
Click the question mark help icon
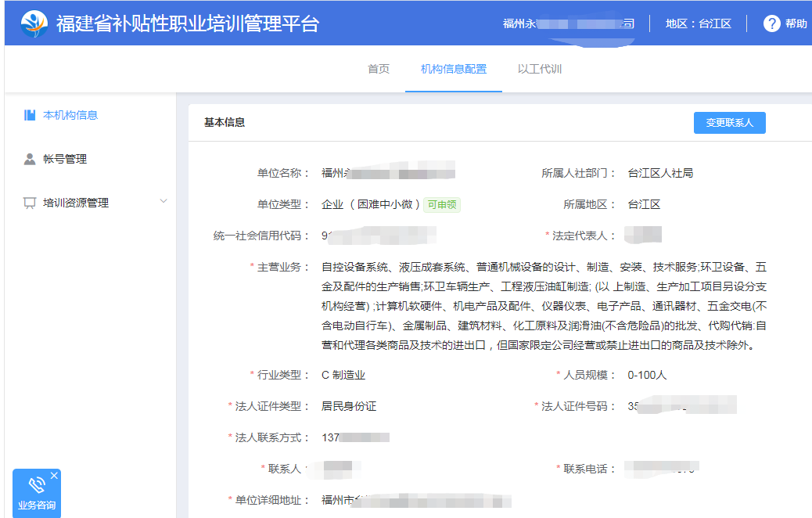[x=771, y=23]
